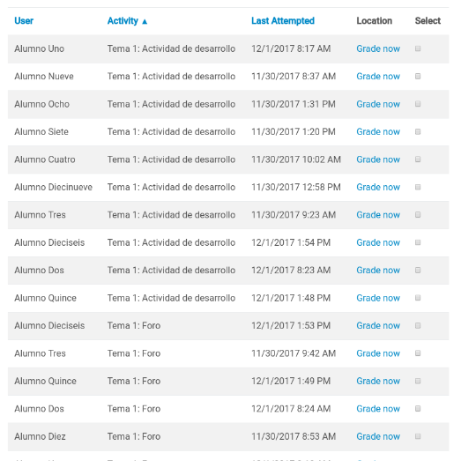This screenshot has height=475, width=476.
Task: Grade now for Alumno Nueve's activity
Action: (x=378, y=76)
